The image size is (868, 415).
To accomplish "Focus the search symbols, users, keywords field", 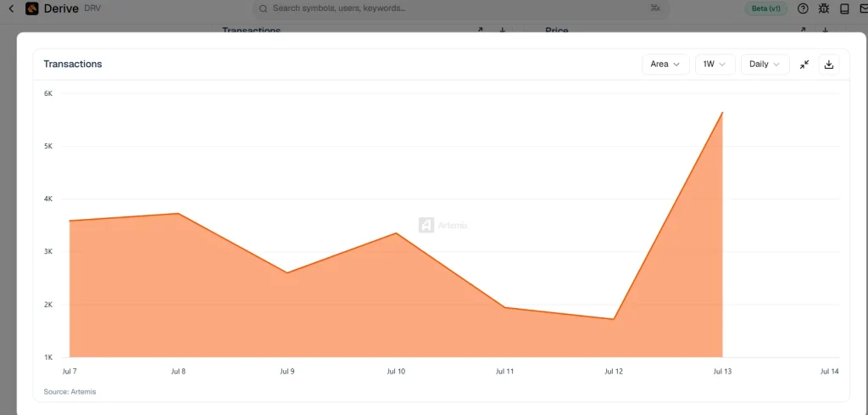I will 460,8.
